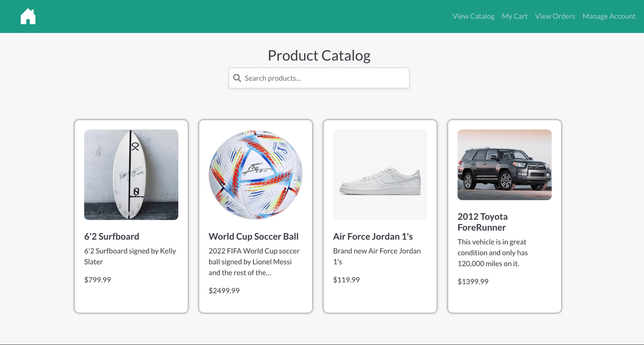644x345 pixels.
Task: Select the Air Force Jordan 1's title
Action: pyautogui.click(x=373, y=237)
